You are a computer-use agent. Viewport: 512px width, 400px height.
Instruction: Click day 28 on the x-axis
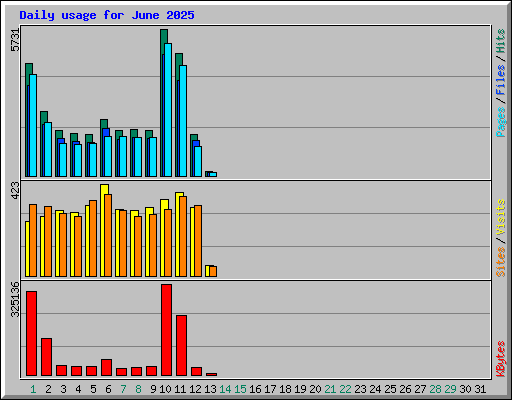[x=435, y=389]
